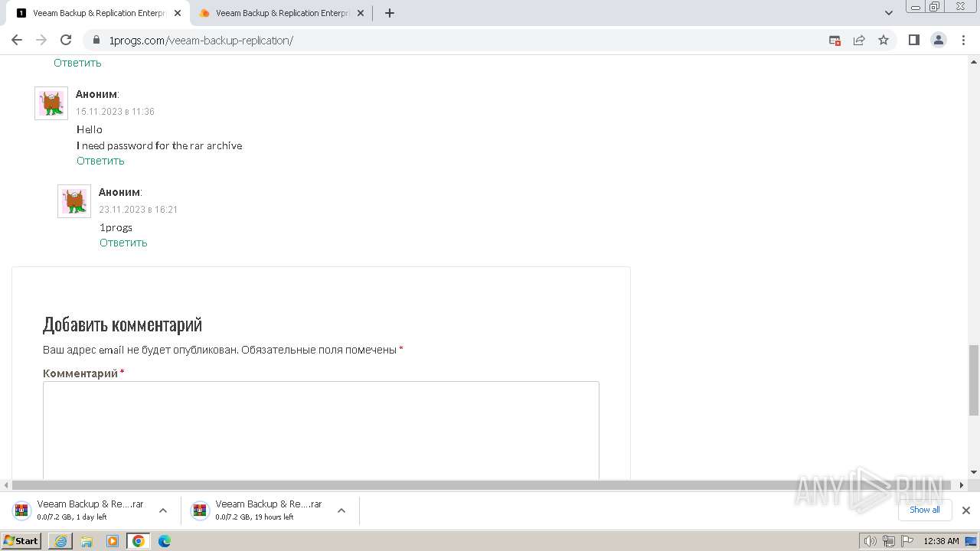Launch Internet Explorer from the taskbar
The height and width of the screenshot is (551, 980).
click(60, 541)
